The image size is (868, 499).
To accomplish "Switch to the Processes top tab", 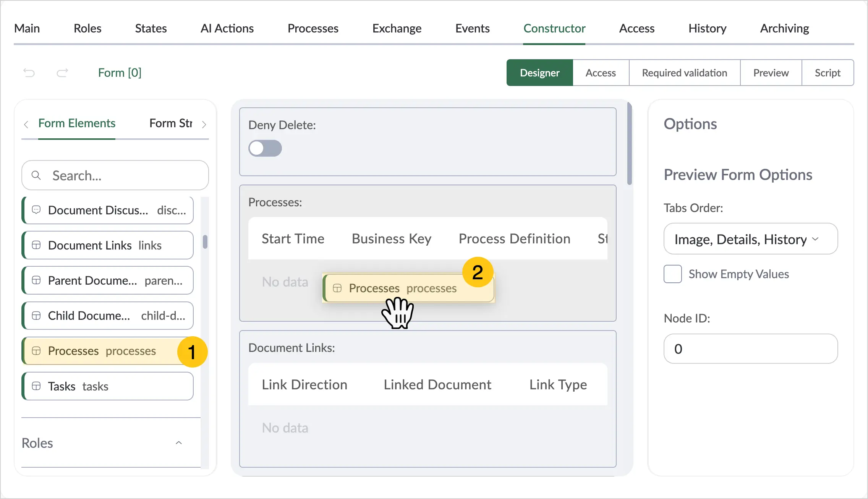I will (313, 28).
